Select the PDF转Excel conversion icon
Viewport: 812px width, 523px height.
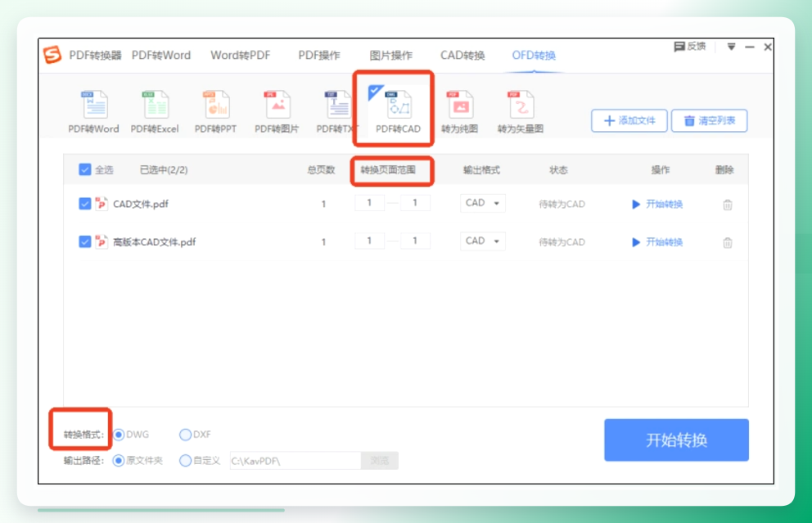point(155,111)
